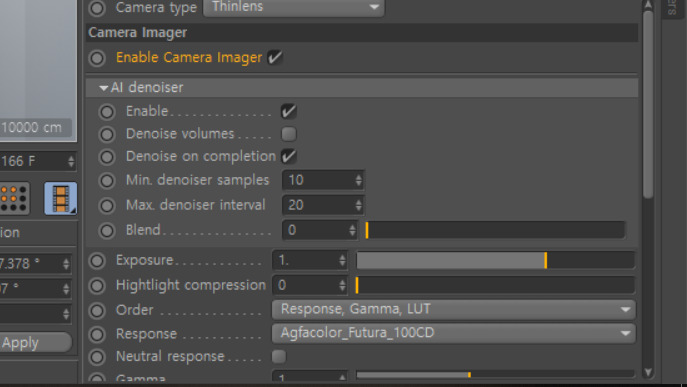The width and height of the screenshot is (687, 387).
Task: Toggle Denoise on completion checkbox
Action: 289,156
